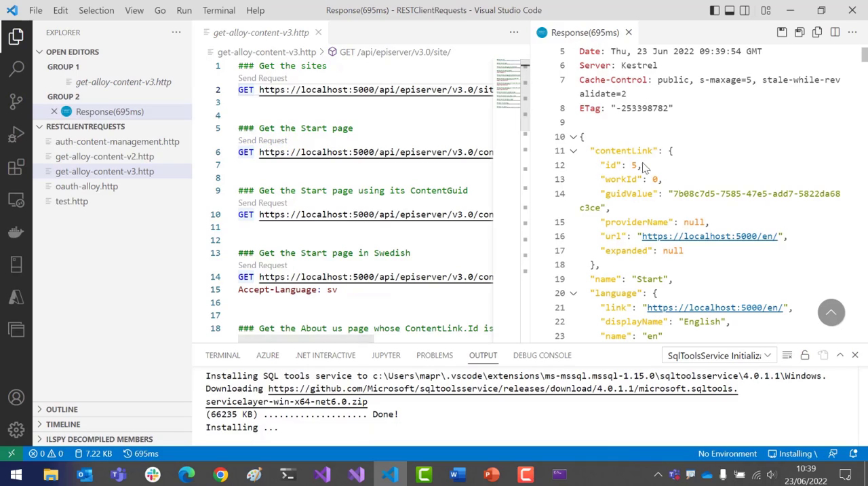Open oauth-alloy.http in the explorer
This screenshot has width=868, height=486.
[86, 186]
